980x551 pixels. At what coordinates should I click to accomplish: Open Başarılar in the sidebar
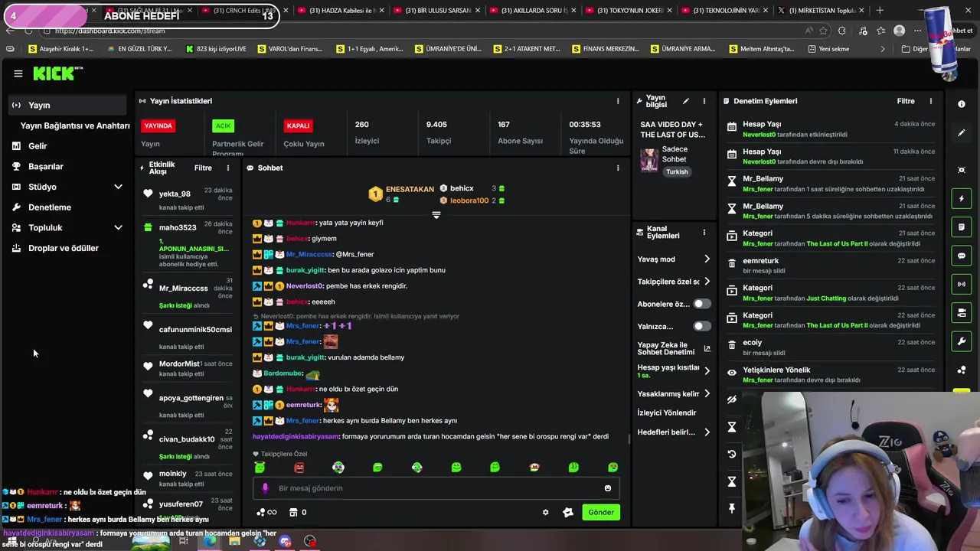46,166
